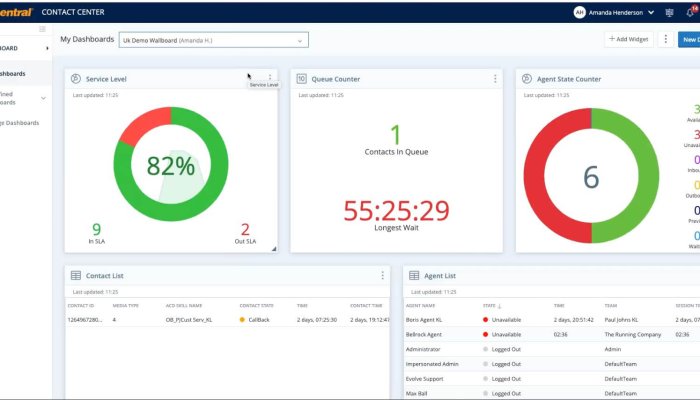Viewport: 700px width, 400px height.
Task: Expand the Dashboard sidebar header arrow
Action: coord(47,48)
